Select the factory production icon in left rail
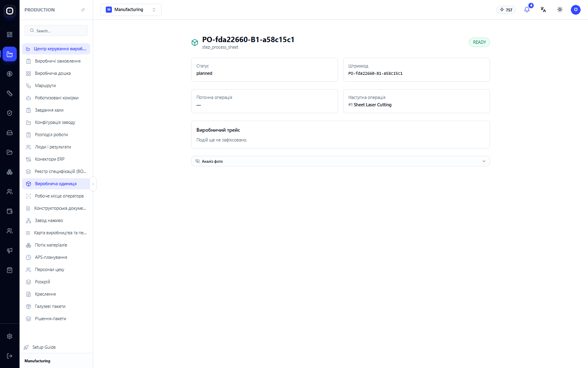Viewport: 588px width, 368px height. [9, 54]
